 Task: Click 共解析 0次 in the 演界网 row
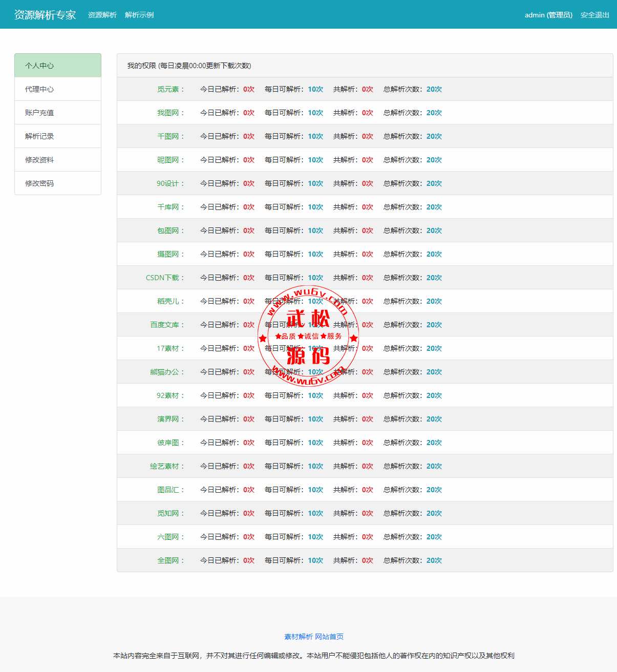(x=353, y=419)
